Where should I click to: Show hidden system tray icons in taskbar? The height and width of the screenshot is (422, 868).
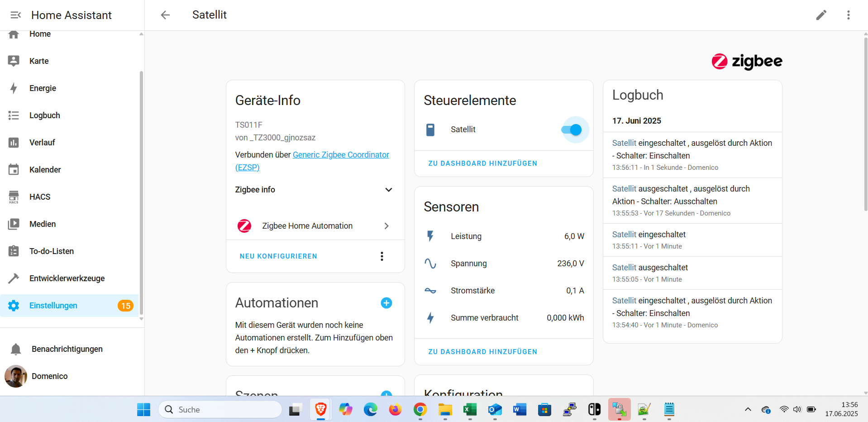click(748, 409)
